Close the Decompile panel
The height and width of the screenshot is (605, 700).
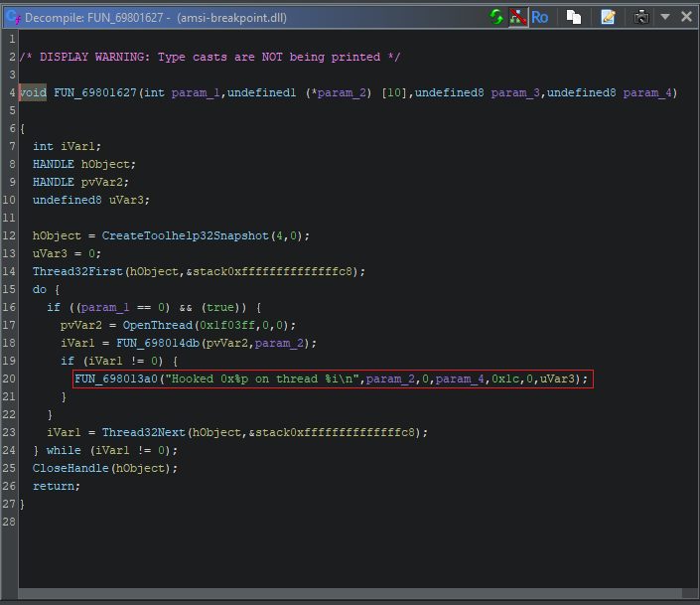coord(686,17)
